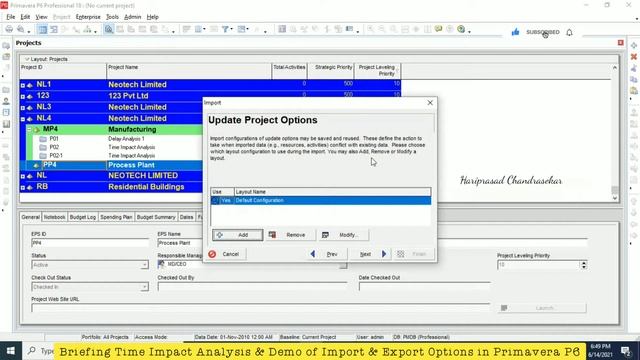
Task: Click the Add button in Import dialog
Action: [238, 235]
